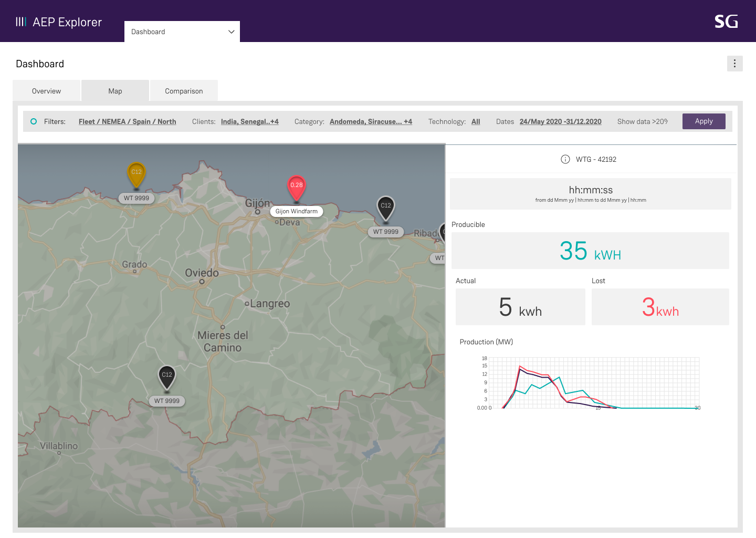This screenshot has width=756, height=538.
Task: Toggle the teal Filters radio circle
Action: [34, 121]
